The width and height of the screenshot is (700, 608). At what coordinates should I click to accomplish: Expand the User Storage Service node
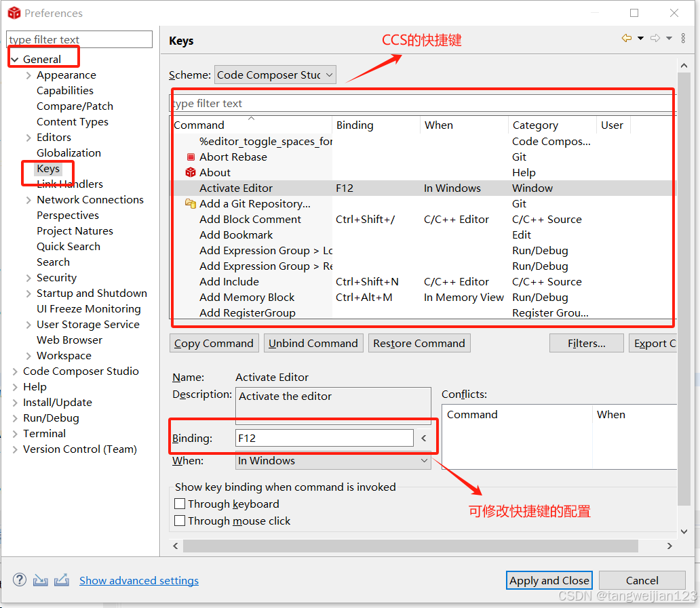pyautogui.click(x=28, y=325)
